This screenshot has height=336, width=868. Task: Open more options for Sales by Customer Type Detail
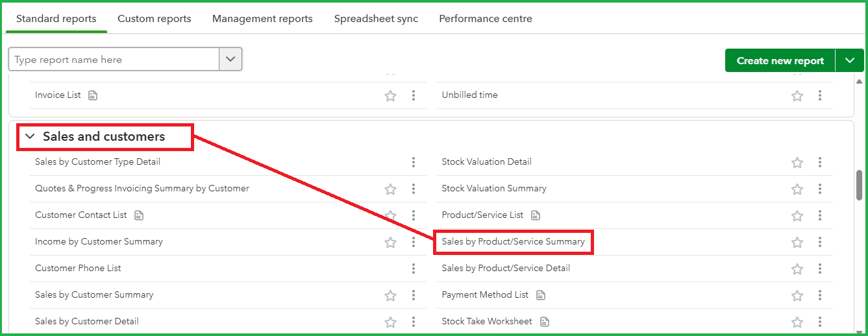click(x=414, y=162)
